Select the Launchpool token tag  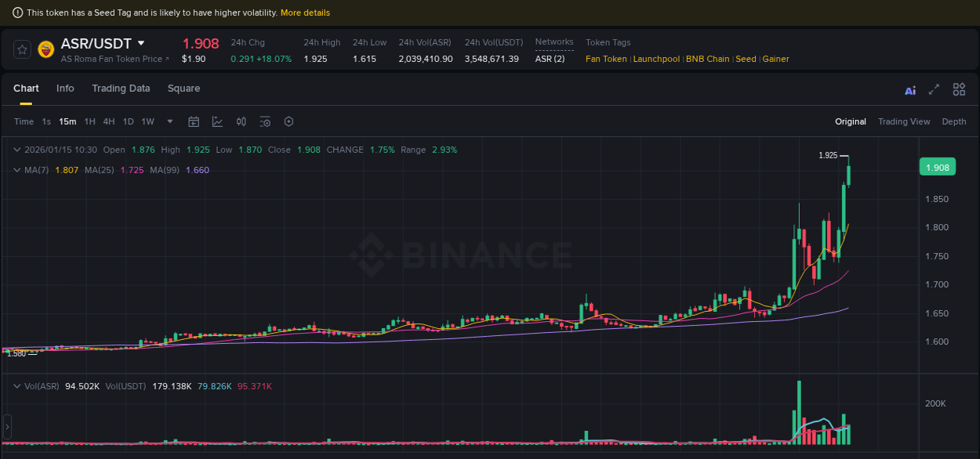tap(656, 59)
